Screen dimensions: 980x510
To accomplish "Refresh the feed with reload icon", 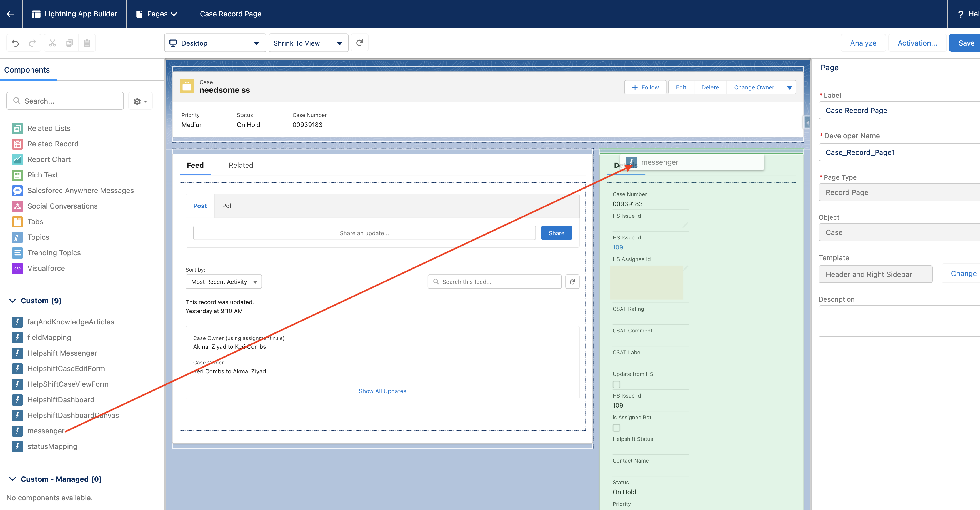I will coord(572,282).
